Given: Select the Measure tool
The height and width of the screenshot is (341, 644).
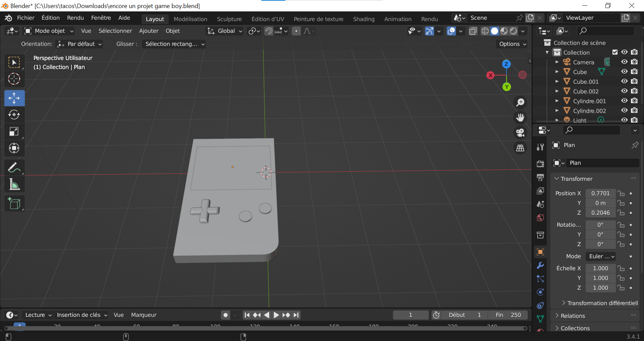Looking at the screenshot, I should (x=14, y=184).
